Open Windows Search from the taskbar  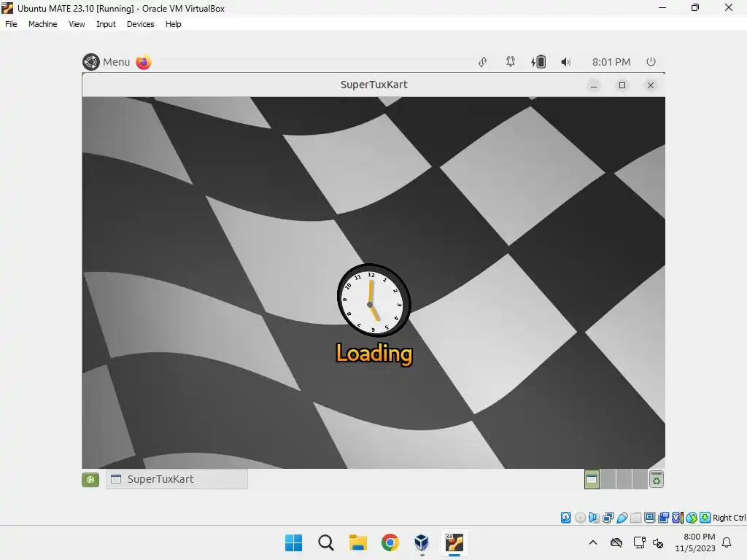pyautogui.click(x=326, y=542)
